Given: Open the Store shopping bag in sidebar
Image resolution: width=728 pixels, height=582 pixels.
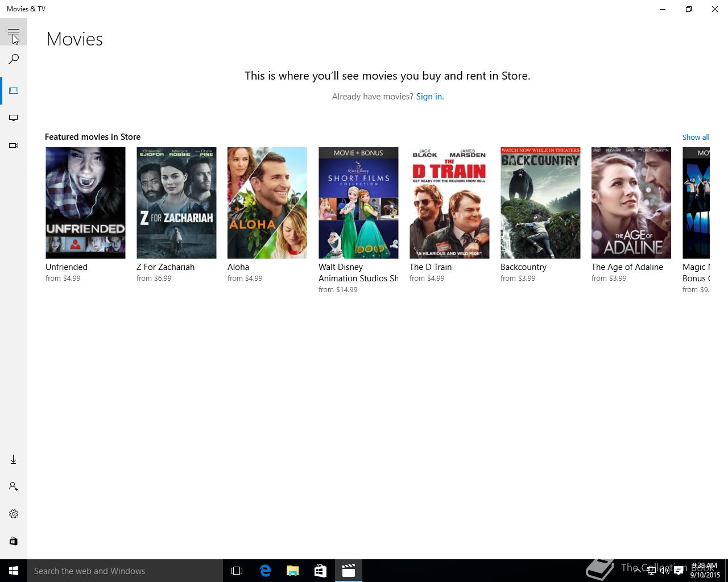Looking at the screenshot, I should (x=14, y=541).
